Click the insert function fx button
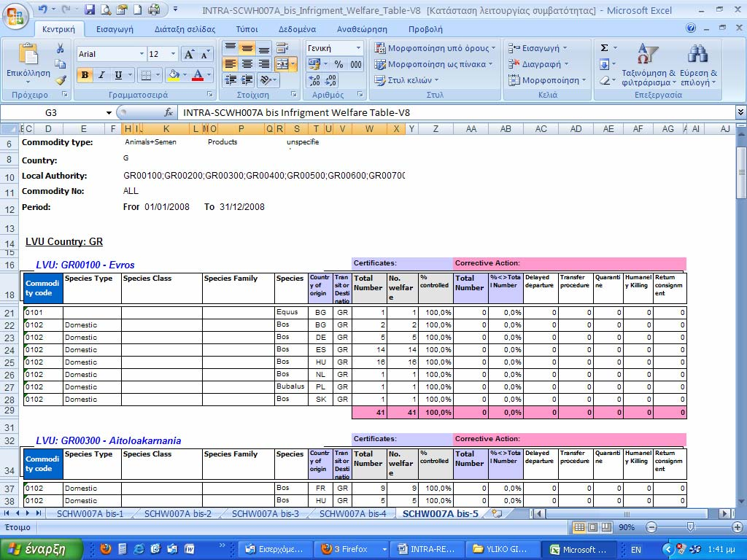 pyautogui.click(x=169, y=113)
